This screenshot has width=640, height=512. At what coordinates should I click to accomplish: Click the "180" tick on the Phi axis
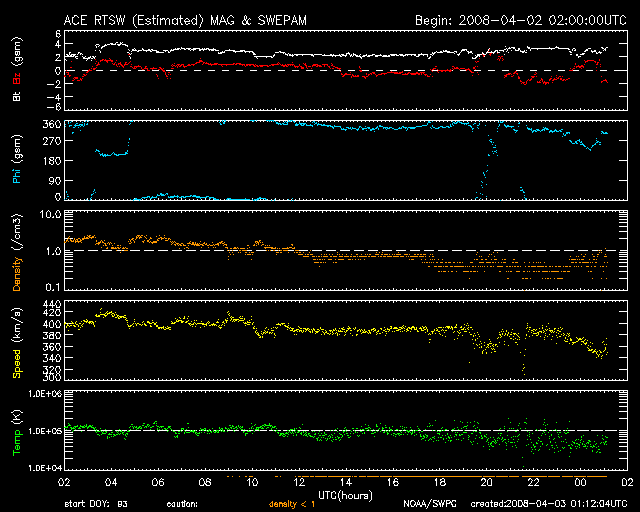pyautogui.click(x=52, y=161)
